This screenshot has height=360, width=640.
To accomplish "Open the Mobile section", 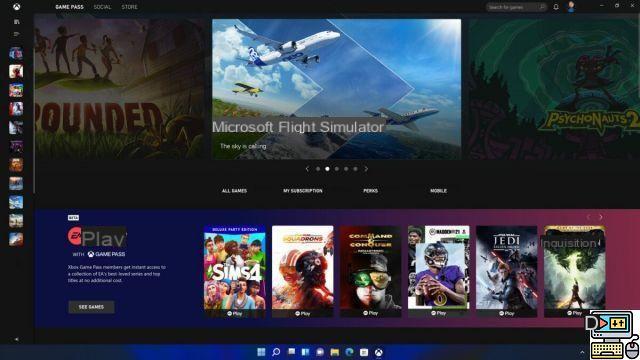I will (438, 191).
